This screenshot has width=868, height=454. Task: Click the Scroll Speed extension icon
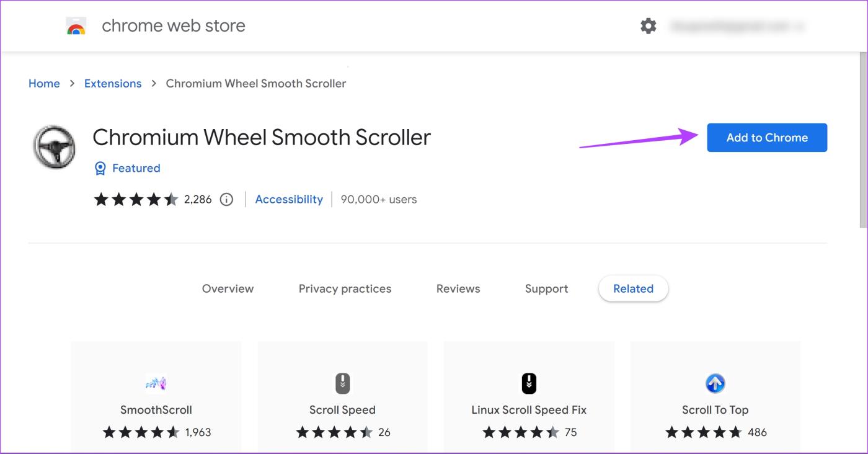tap(342, 383)
